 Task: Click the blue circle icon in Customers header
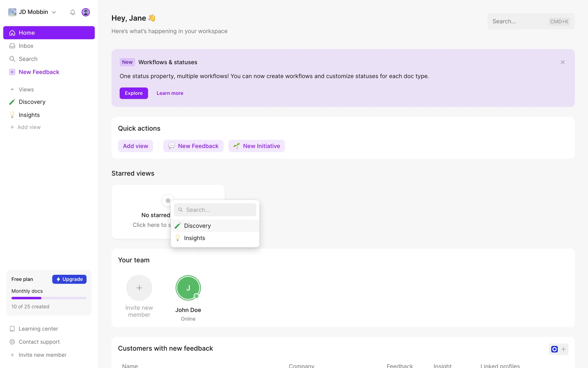point(554,349)
